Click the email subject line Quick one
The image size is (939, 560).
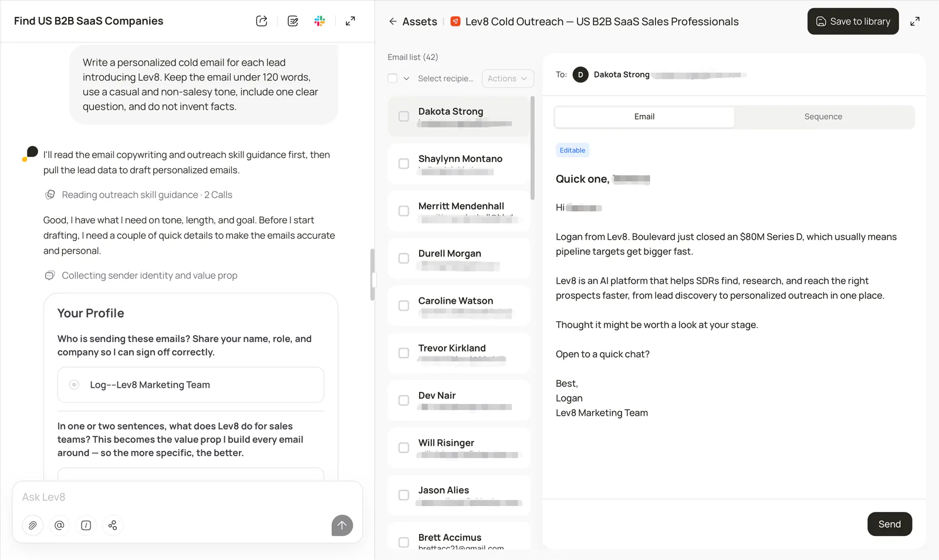(603, 179)
